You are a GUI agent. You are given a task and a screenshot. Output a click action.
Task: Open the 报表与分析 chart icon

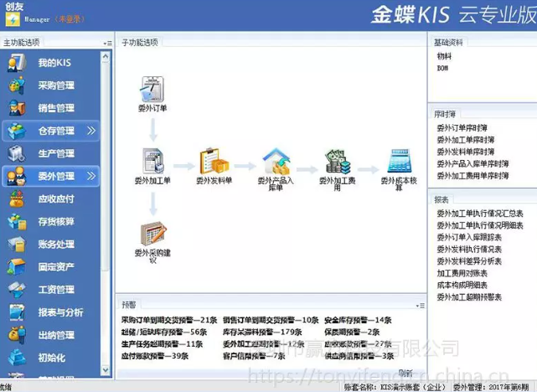(17, 312)
